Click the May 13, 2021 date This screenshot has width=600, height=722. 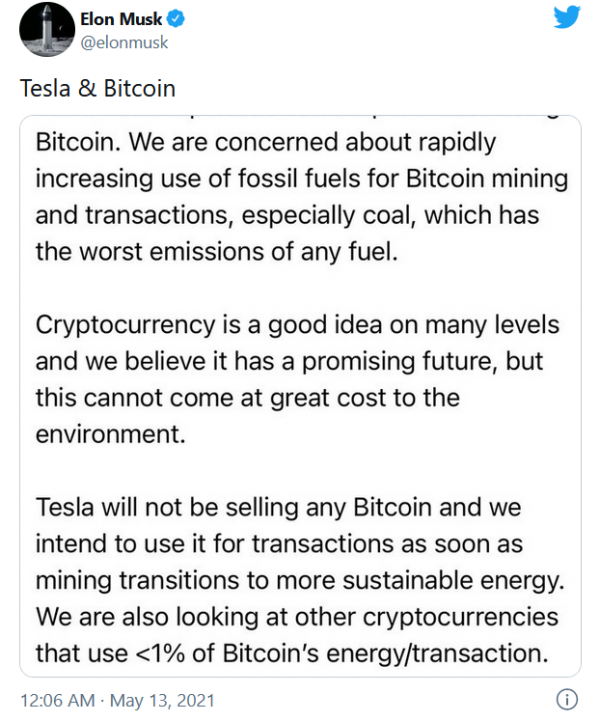coord(162,700)
